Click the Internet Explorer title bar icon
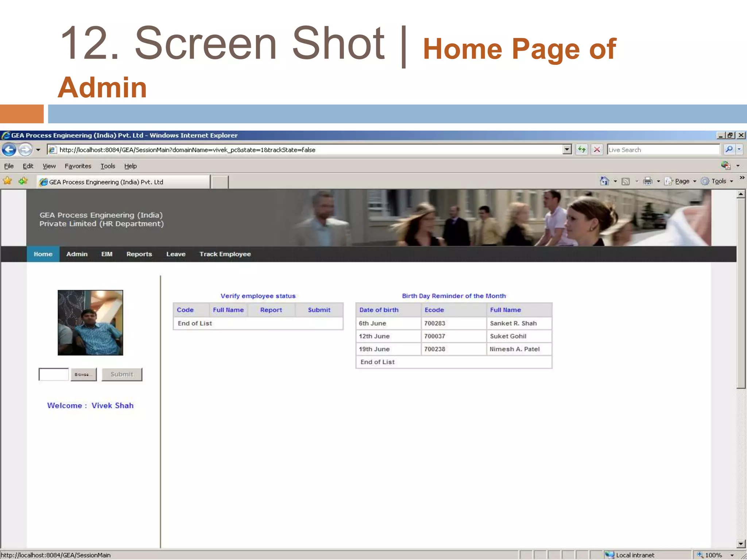The image size is (747, 560). click(6, 135)
